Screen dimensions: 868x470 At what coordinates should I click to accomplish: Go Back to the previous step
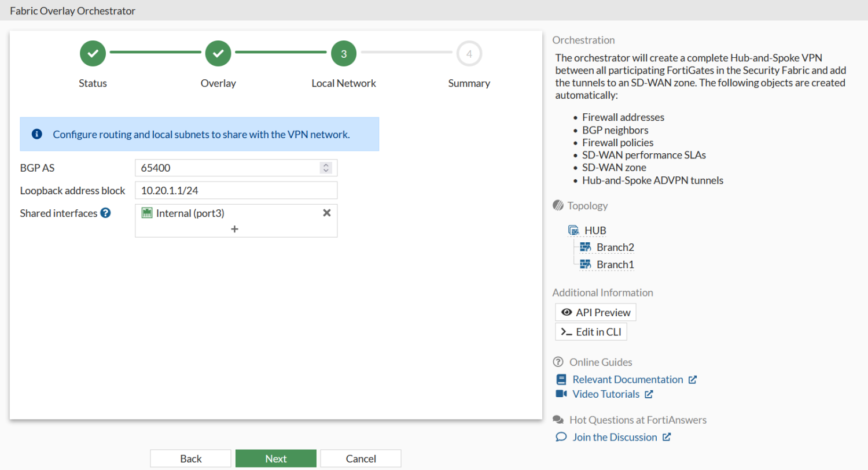pyautogui.click(x=190, y=458)
